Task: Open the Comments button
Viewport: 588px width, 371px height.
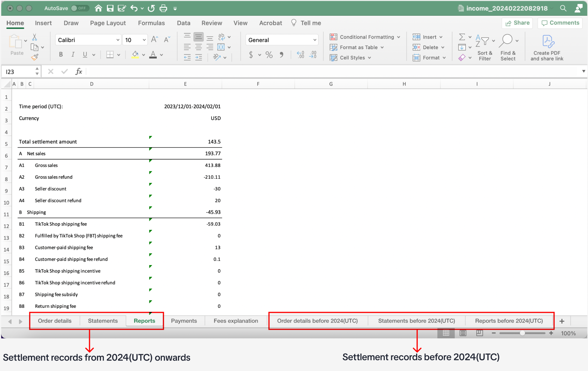Action: (x=560, y=23)
